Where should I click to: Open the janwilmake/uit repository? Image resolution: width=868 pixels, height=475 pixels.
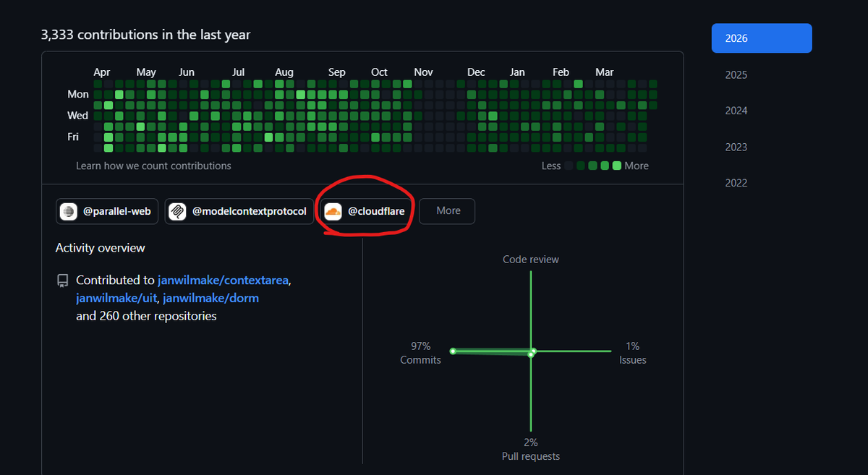pyautogui.click(x=116, y=298)
